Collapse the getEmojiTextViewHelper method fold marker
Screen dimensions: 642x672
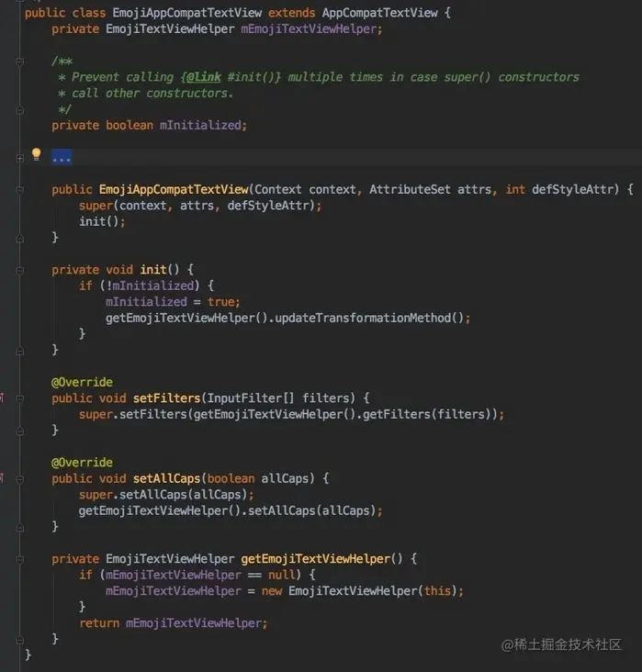19,559
